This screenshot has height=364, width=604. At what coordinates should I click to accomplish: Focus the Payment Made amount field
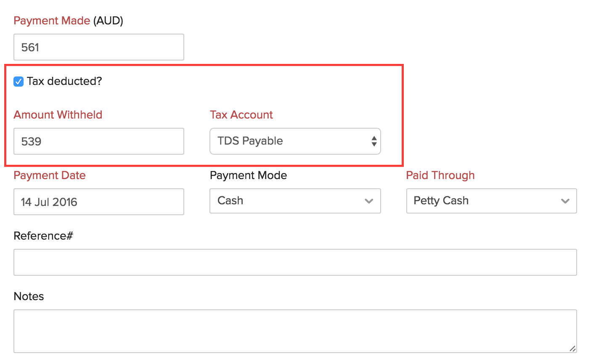pyautogui.click(x=98, y=47)
